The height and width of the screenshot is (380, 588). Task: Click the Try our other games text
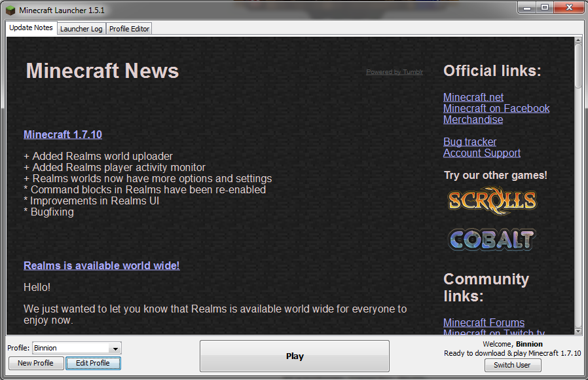[496, 175]
